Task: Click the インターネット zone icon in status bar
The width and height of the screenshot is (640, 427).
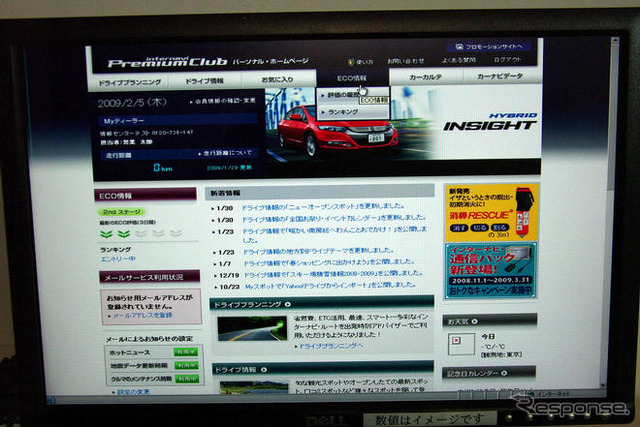Action: [x=530, y=394]
